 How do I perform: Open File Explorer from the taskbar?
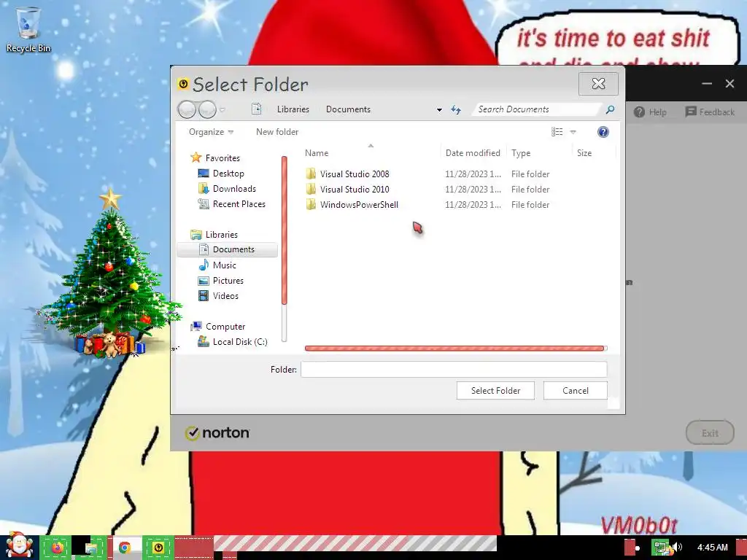coord(90,548)
